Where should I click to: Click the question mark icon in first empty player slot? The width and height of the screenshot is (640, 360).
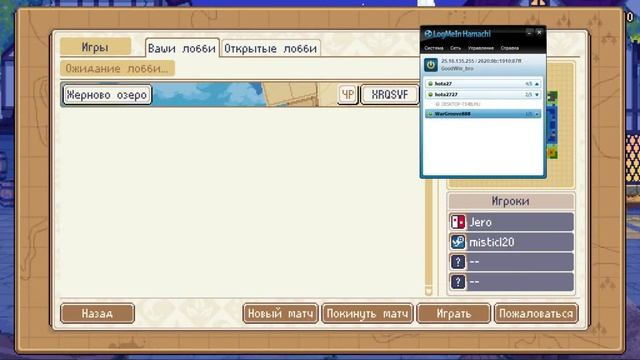coord(458,262)
